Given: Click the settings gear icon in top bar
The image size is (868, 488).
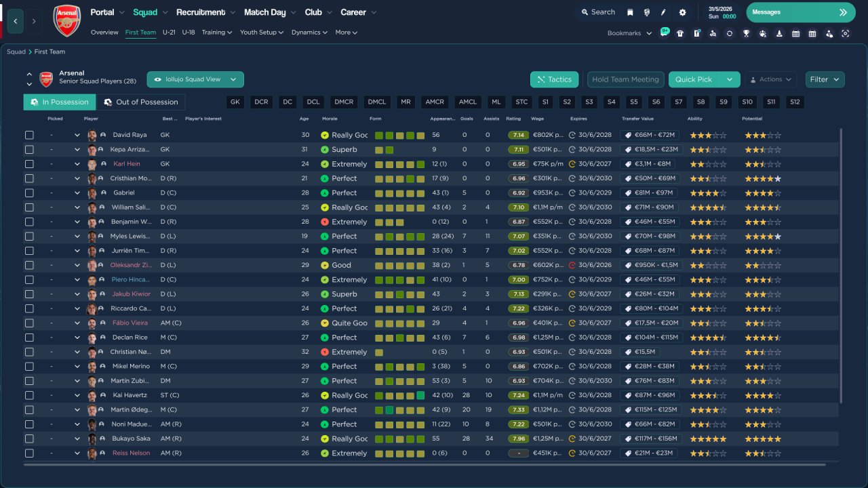Looking at the screenshot, I should (x=682, y=12).
